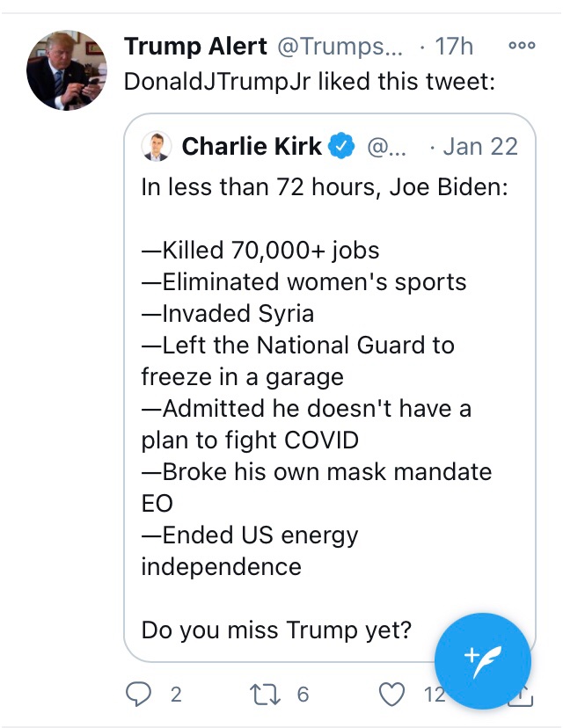
Task: Tap the share icon below the tweet
Action: (521, 696)
